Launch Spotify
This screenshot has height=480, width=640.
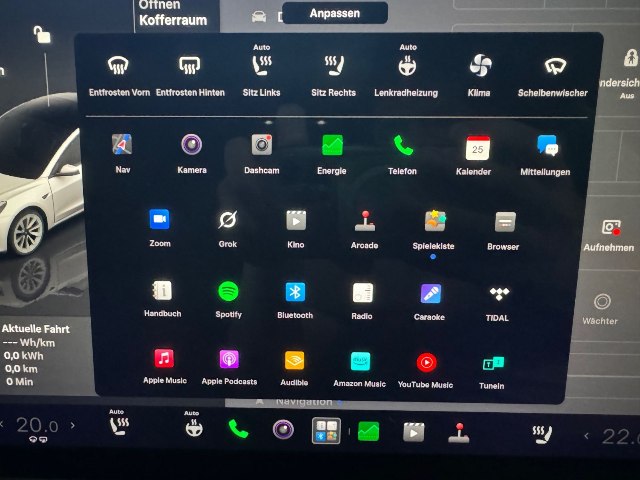[x=228, y=291]
